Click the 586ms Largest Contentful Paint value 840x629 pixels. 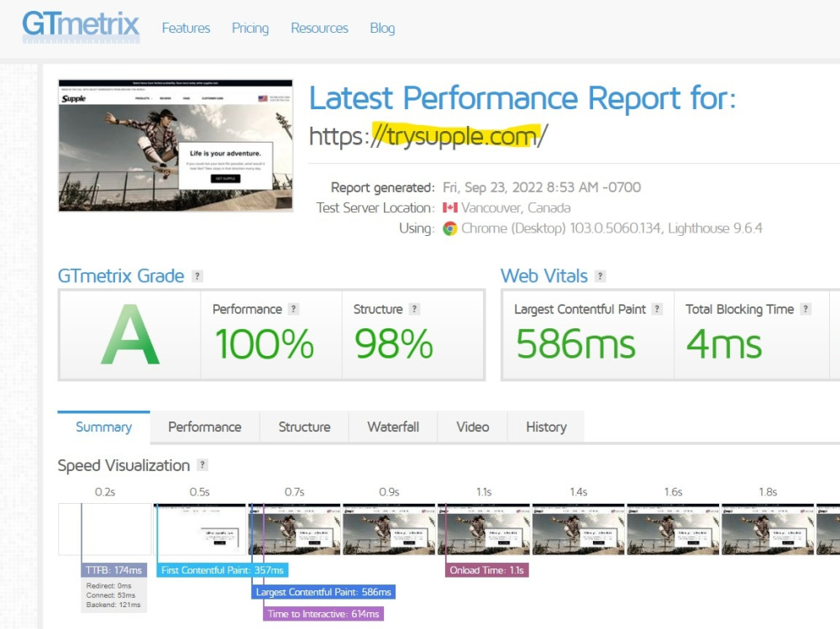[576, 344]
